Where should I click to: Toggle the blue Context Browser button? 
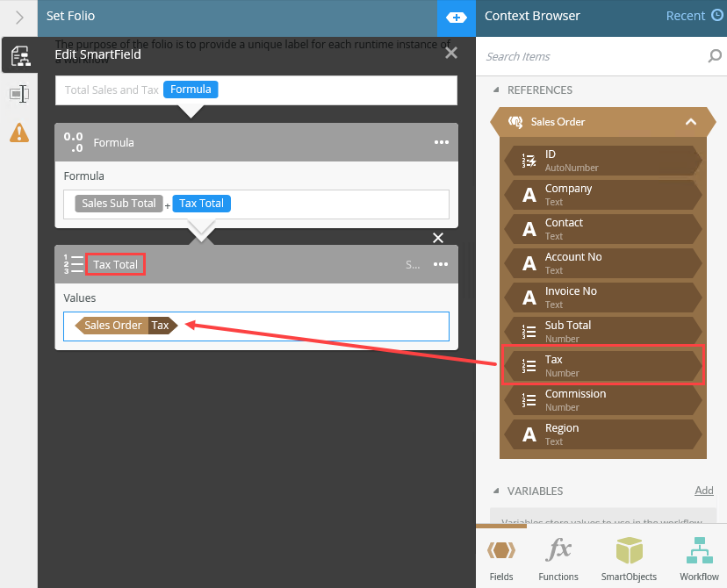(457, 18)
